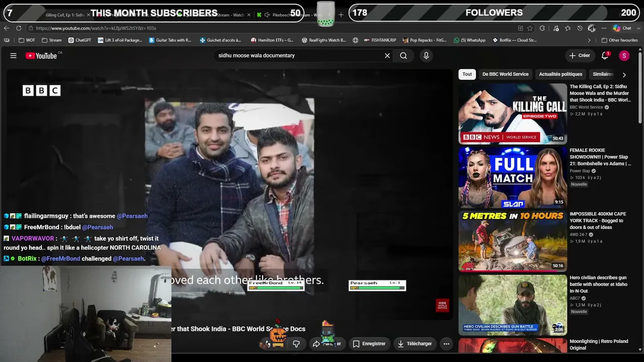This screenshot has width=644, height=362.
Task: Dislike the video with thumbs-down
Action: (296, 344)
